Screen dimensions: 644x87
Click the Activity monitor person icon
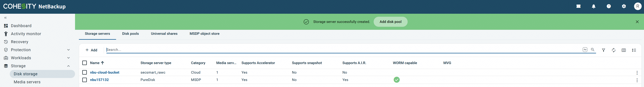click(6, 34)
